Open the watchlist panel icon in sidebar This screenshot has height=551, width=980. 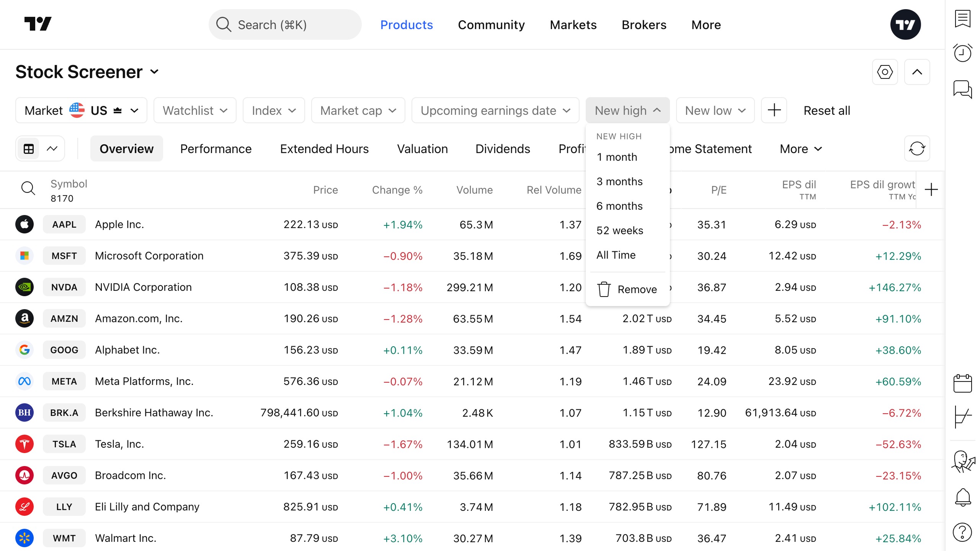point(962,19)
